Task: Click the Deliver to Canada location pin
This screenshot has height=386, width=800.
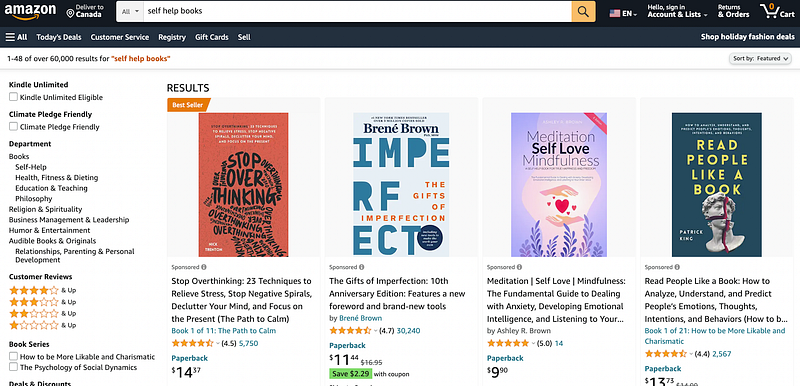Action: 70,13
